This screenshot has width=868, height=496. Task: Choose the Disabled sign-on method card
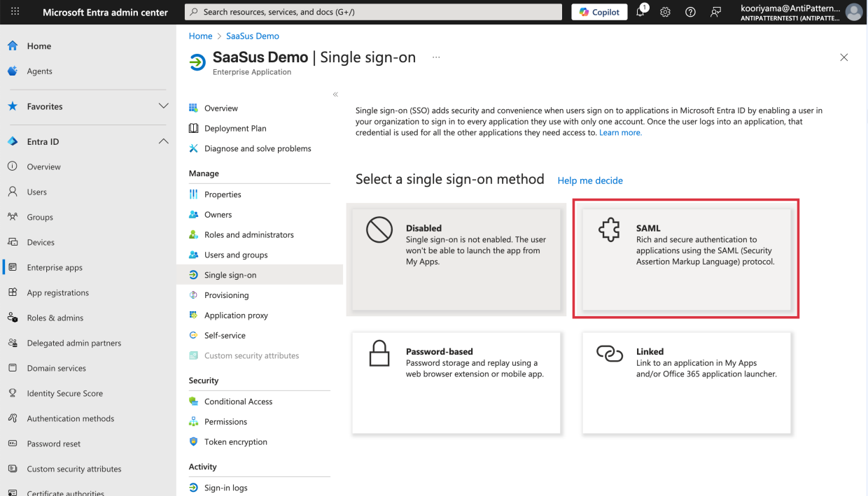coord(456,259)
